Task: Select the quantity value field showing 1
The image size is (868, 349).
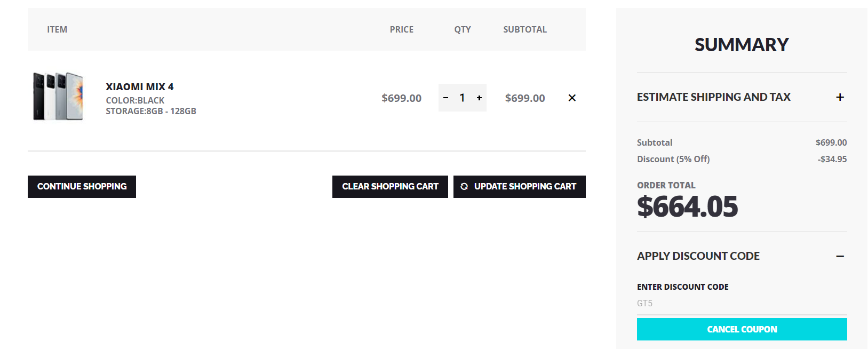Action: pos(463,98)
